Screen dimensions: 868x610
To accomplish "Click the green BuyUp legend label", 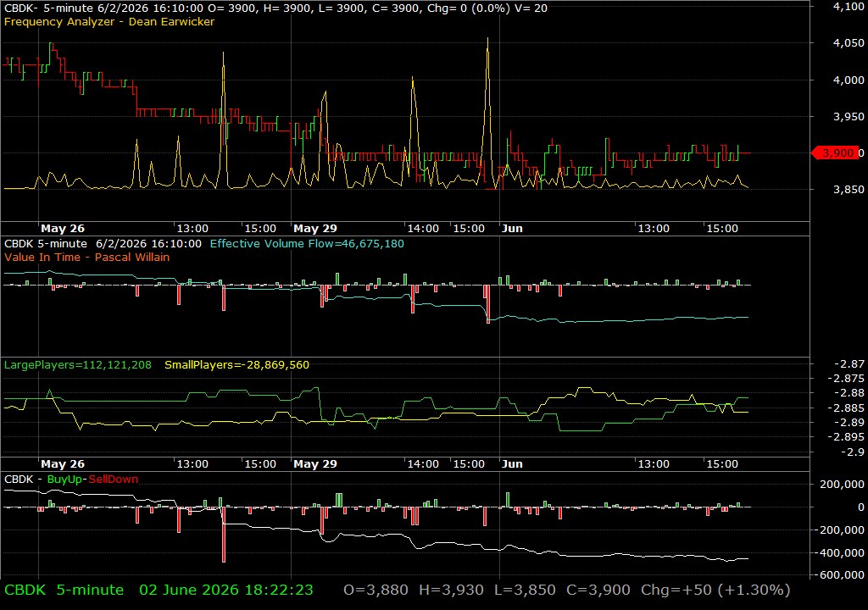I will point(64,480).
